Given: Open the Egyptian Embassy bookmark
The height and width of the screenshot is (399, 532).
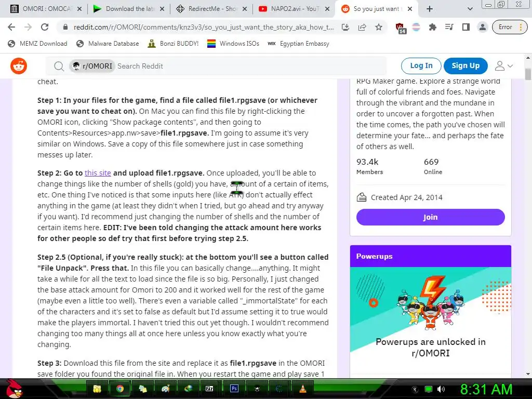Looking at the screenshot, I should click(299, 44).
